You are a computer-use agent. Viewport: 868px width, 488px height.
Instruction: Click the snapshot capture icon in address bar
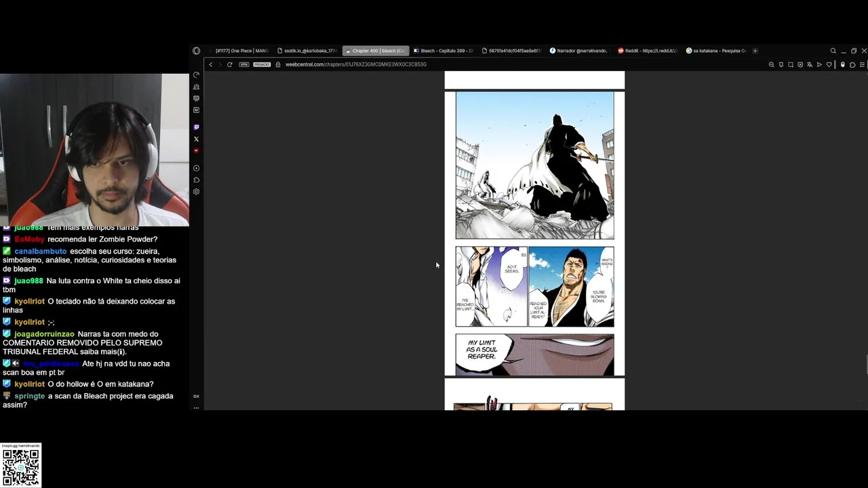791,64
